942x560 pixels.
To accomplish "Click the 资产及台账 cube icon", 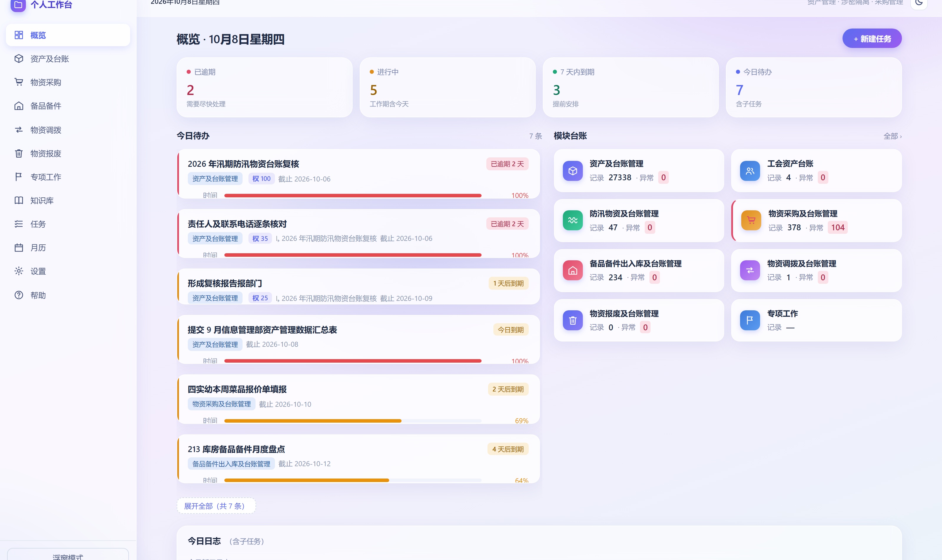I will pos(19,59).
